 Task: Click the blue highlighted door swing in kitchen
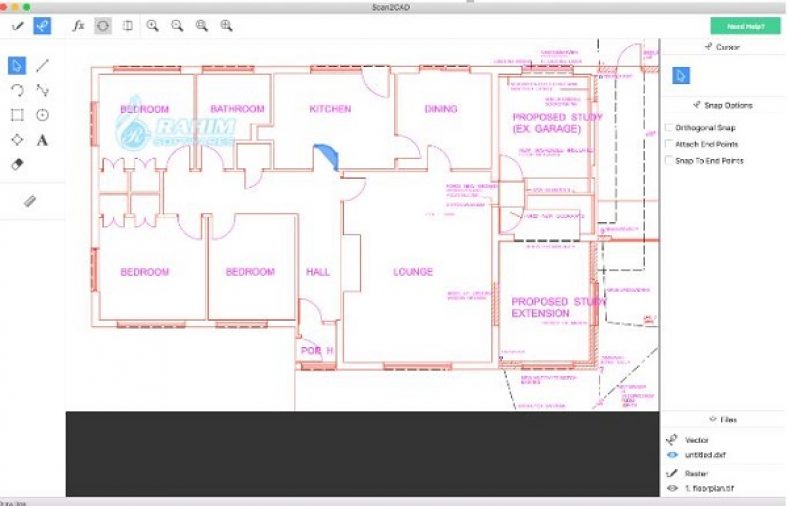(x=327, y=157)
